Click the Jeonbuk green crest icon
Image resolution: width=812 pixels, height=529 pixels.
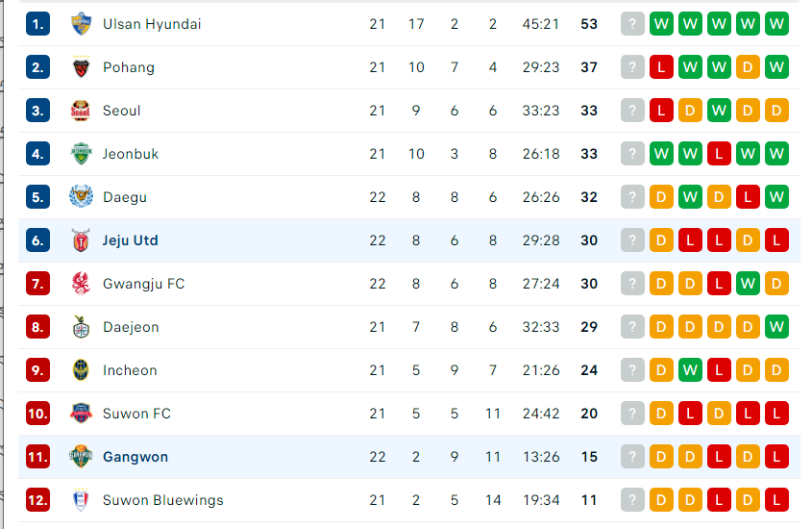click(x=81, y=154)
